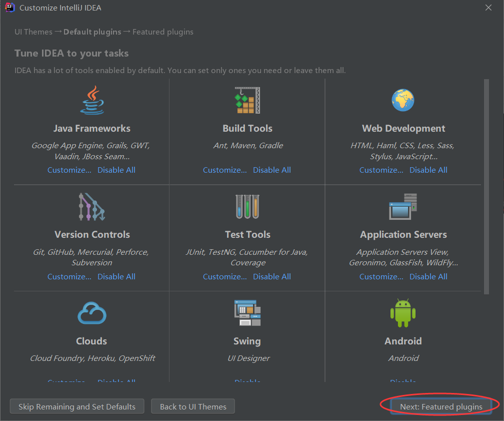Proceed to Next: Featured plugins
Screen dimensions: 504x421
point(441,406)
